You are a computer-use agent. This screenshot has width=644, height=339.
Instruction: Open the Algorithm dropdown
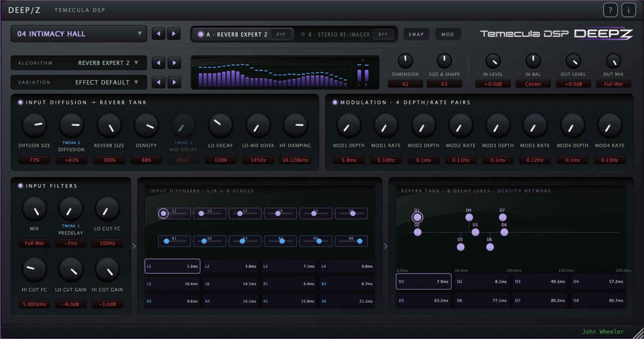(x=79, y=63)
